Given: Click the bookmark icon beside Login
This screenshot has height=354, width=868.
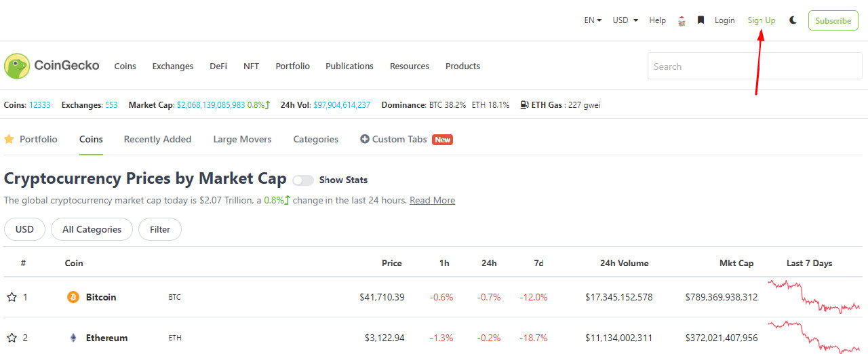Looking at the screenshot, I should pyautogui.click(x=701, y=20).
